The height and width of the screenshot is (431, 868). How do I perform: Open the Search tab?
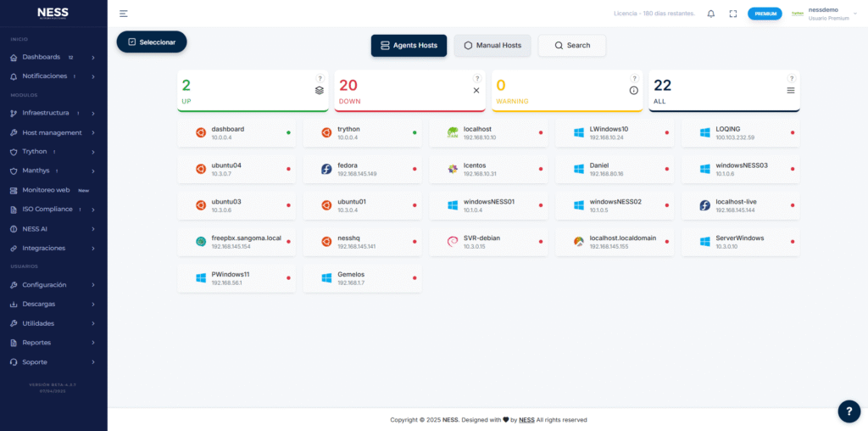[x=572, y=46]
